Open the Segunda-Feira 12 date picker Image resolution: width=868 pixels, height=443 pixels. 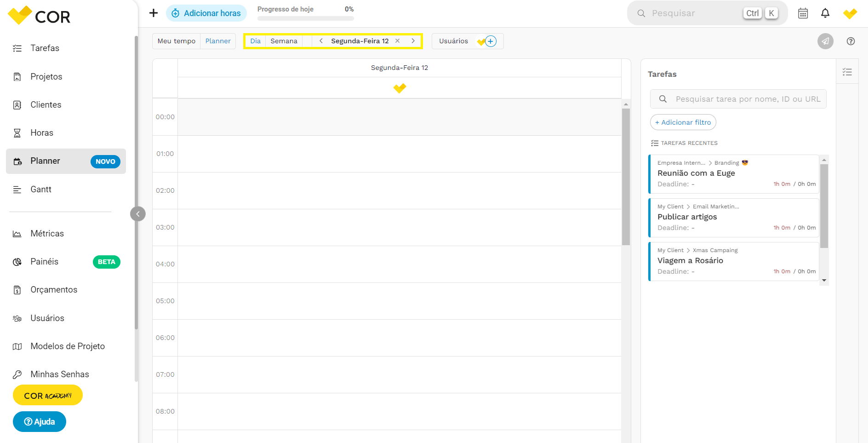coord(360,41)
